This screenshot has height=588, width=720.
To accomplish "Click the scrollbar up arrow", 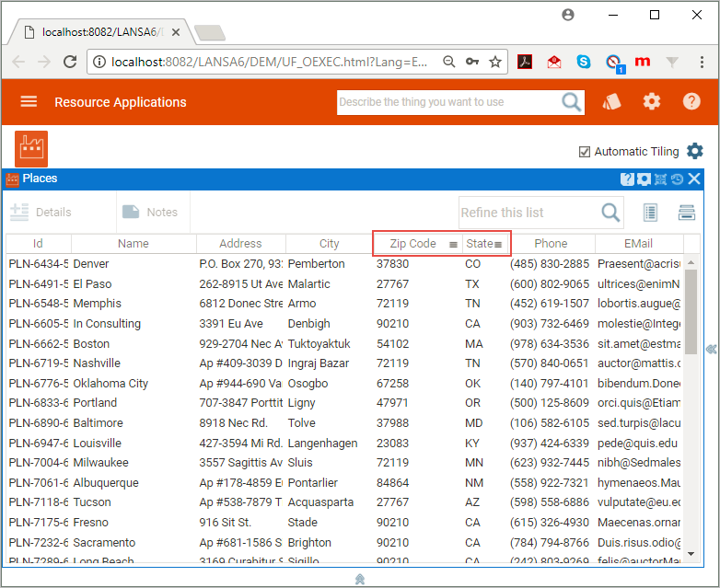I will (x=691, y=262).
